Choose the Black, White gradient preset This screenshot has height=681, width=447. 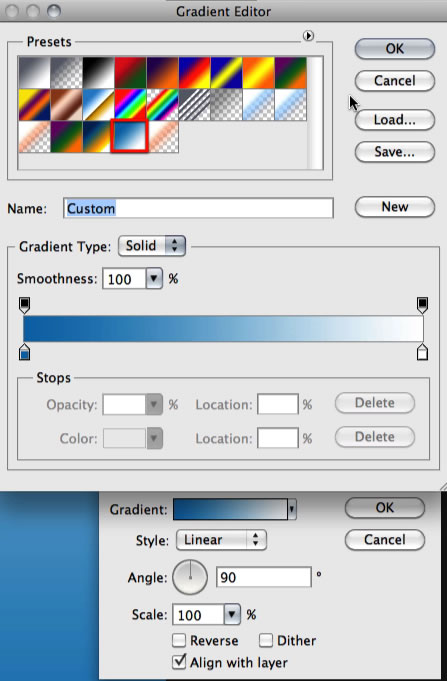pos(99,73)
